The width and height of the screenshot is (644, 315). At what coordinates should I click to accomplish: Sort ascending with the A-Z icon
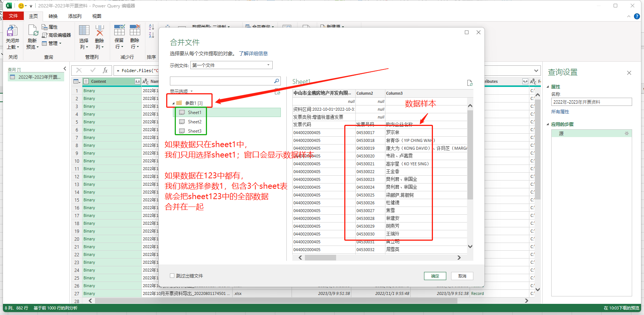151,27
